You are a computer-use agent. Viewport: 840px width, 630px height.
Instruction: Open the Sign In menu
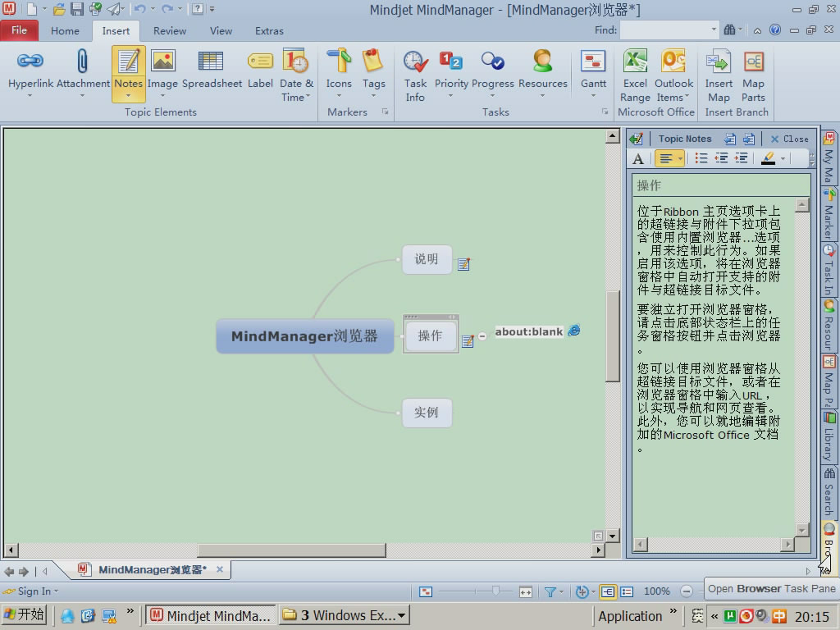pyautogui.click(x=31, y=591)
